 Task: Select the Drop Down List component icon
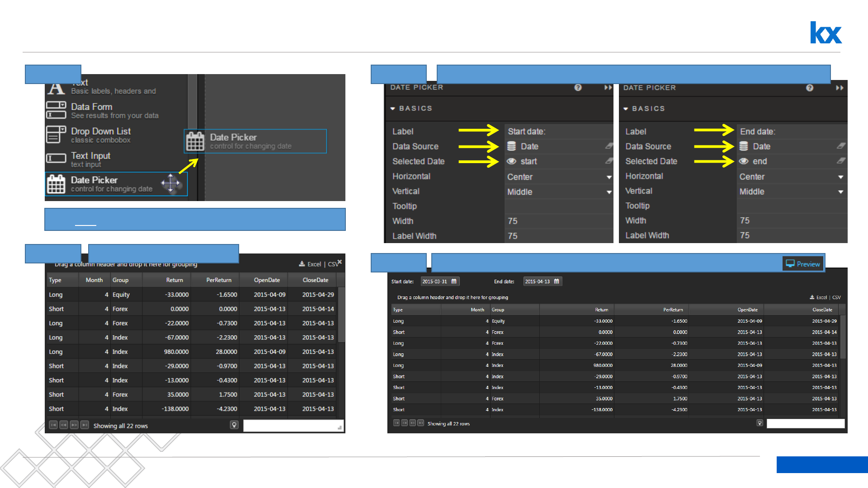pos(56,135)
